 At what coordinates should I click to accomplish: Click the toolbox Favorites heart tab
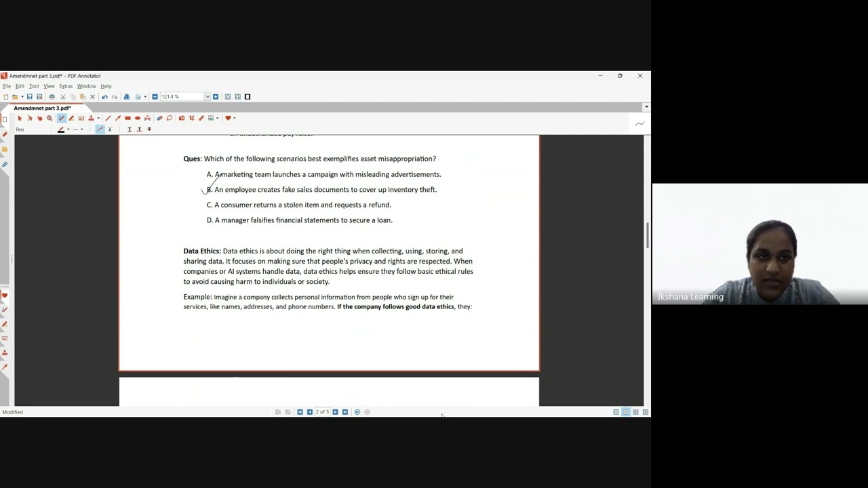click(4, 295)
